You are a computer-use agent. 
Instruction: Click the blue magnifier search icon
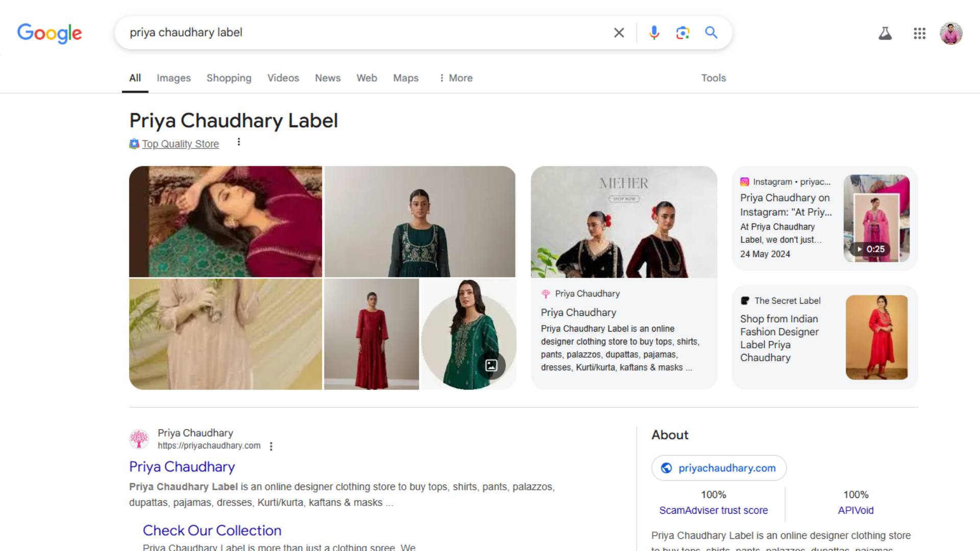point(711,33)
